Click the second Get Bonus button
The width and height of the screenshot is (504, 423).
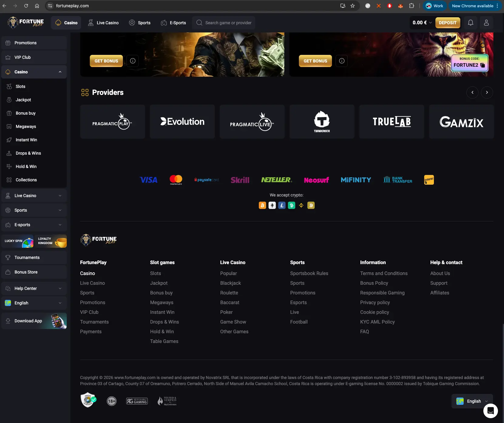315,61
